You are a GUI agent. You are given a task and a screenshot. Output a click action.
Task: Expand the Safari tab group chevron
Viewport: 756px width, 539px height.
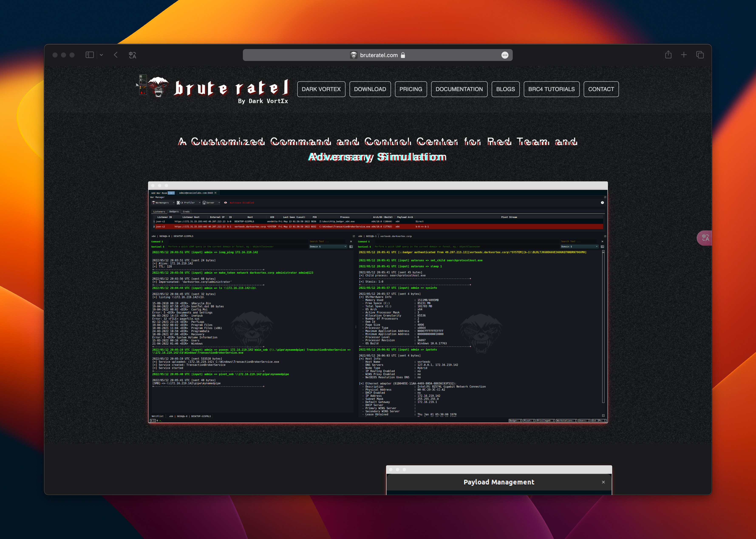click(101, 55)
